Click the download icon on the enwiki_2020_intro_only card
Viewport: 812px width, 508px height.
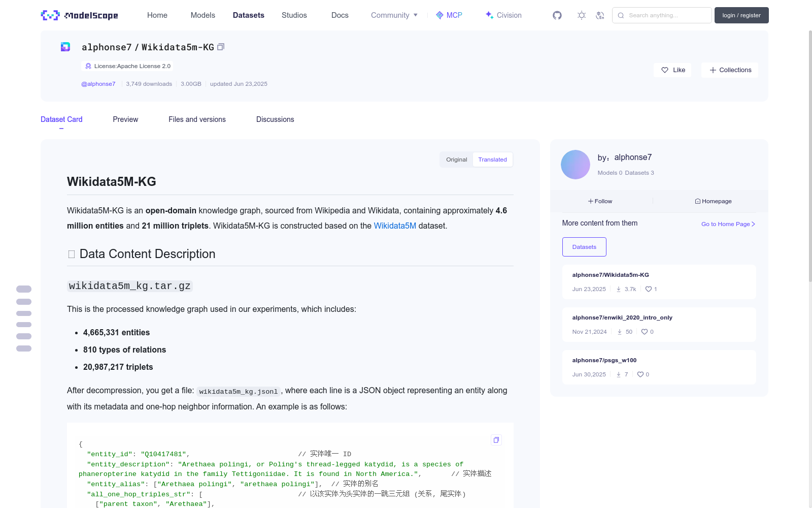pyautogui.click(x=620, y=332)
